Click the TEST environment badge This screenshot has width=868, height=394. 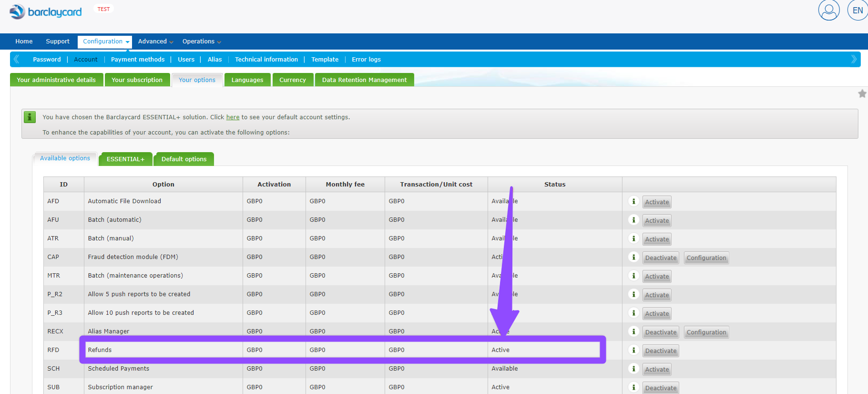(x=103, y=9)
